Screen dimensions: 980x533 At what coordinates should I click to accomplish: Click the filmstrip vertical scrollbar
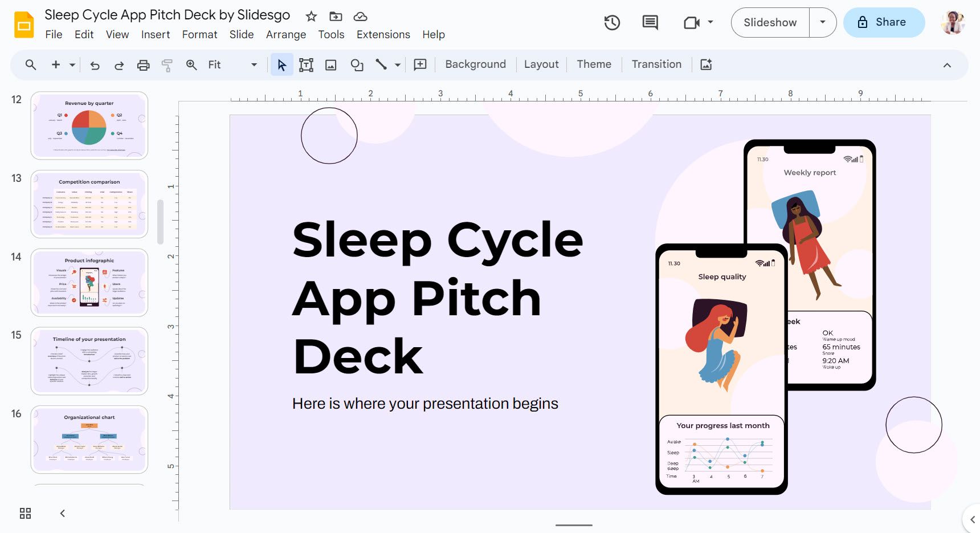pos(160,222)
